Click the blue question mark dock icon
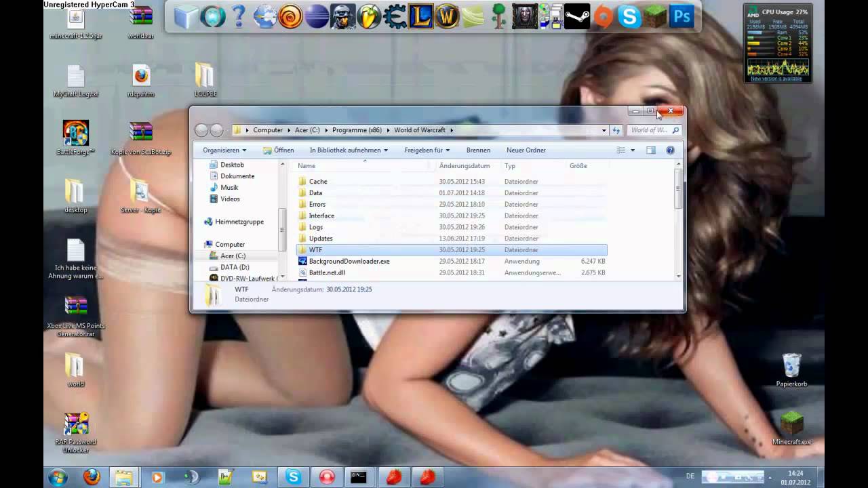Image resolution: width=868 pixels, height=488 pixels. click(x=238, y=16)
